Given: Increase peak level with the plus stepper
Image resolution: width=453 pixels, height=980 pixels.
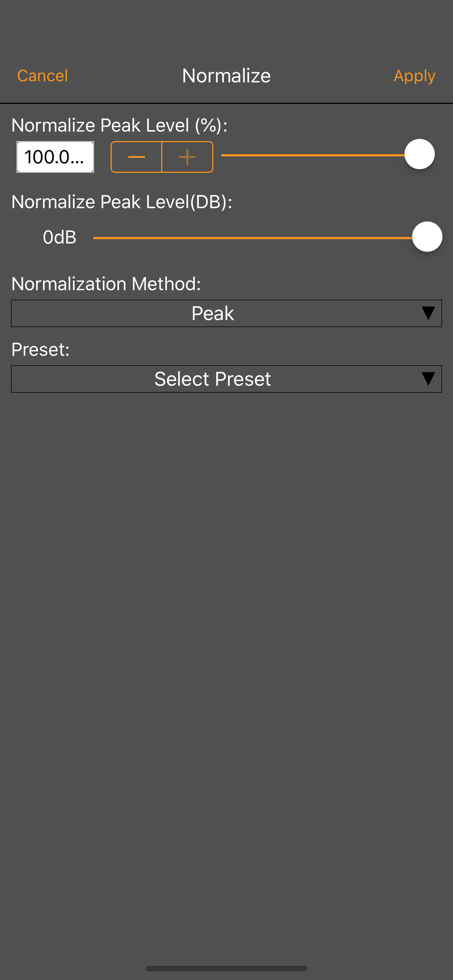Looking at the screenshot, I should pos(187,157).
